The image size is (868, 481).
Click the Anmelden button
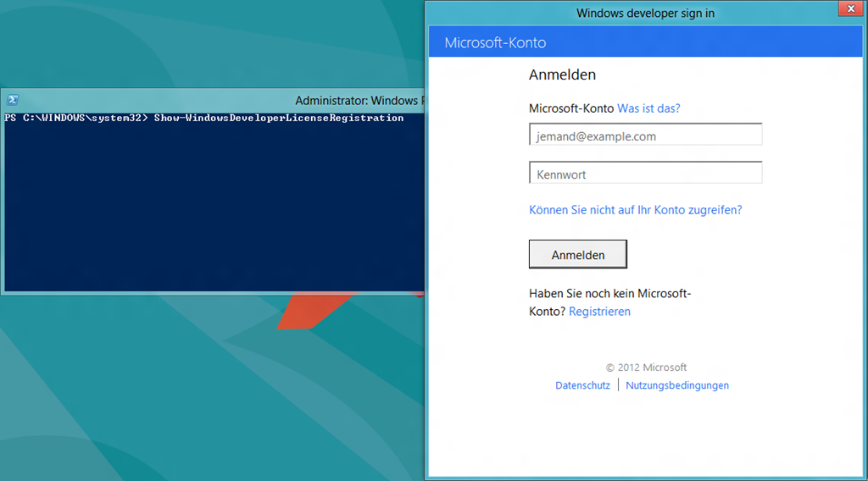click(x=578, y=254)
